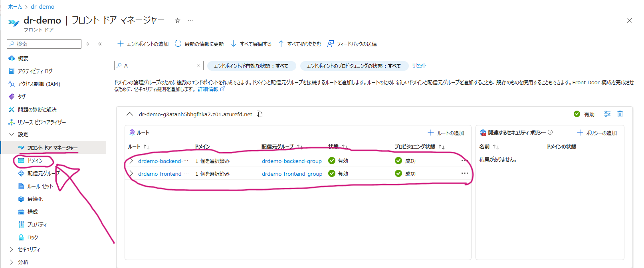The height and width of the screenshot is (268, 644).
Task: Select フロント ドア マネージャー in sidebar
Action: 52,148
